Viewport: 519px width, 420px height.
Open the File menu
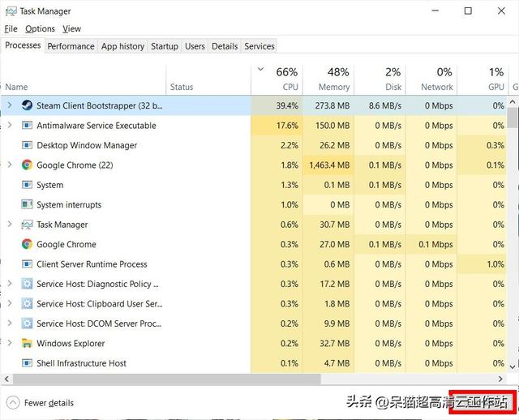11,29
